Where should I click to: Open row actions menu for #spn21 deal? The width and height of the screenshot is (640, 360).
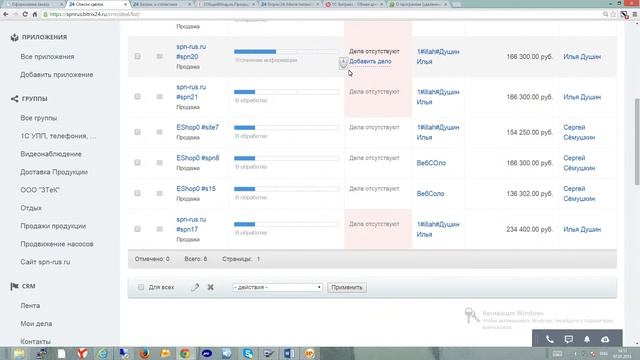coord(160,97)
